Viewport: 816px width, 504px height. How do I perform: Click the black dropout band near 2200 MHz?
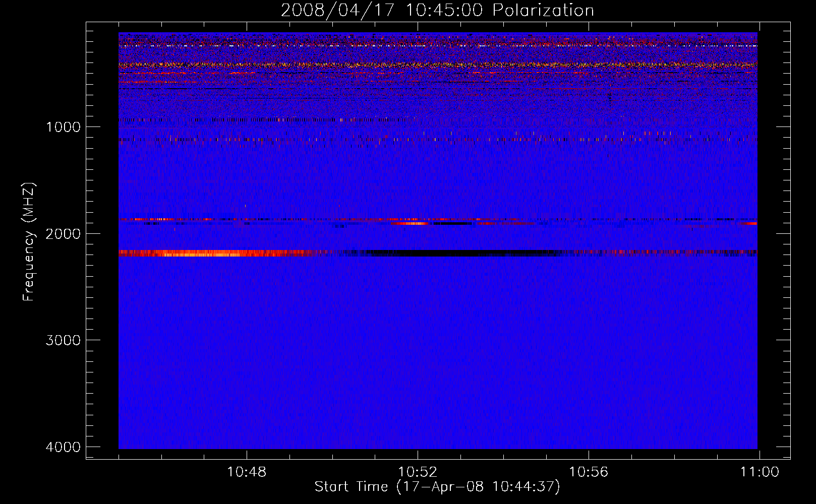coord(464,253)
